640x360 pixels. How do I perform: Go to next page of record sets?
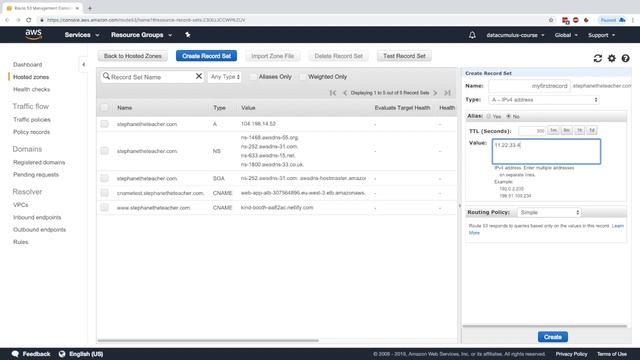435,93
